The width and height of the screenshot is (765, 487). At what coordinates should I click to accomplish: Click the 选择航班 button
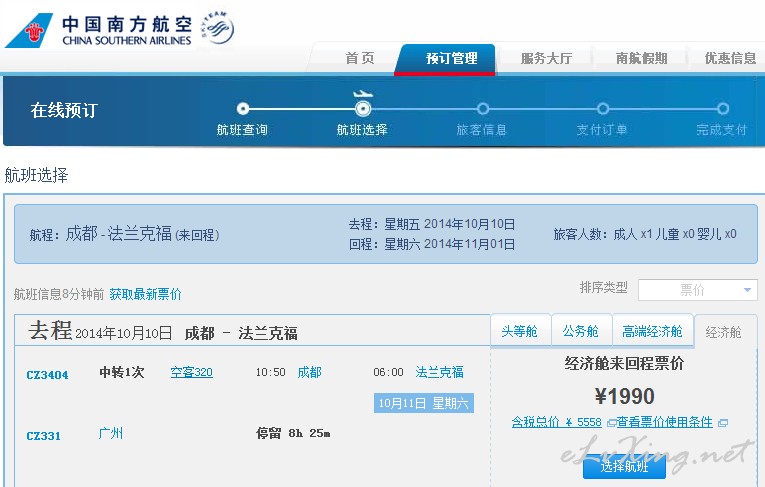[x=624, y=467]
